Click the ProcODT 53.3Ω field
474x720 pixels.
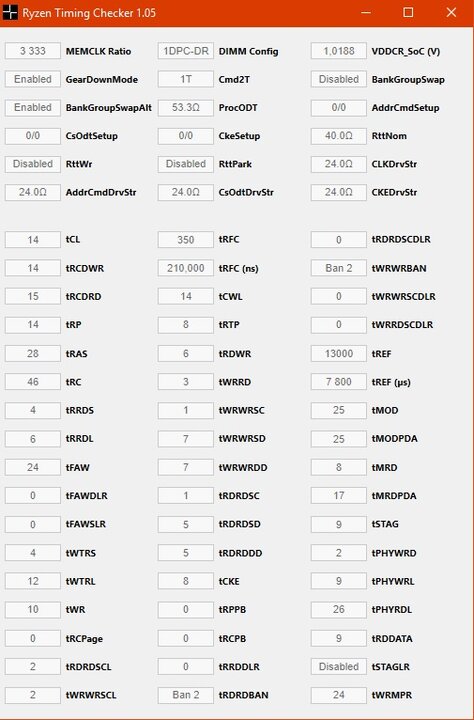[x=186, y=107]
